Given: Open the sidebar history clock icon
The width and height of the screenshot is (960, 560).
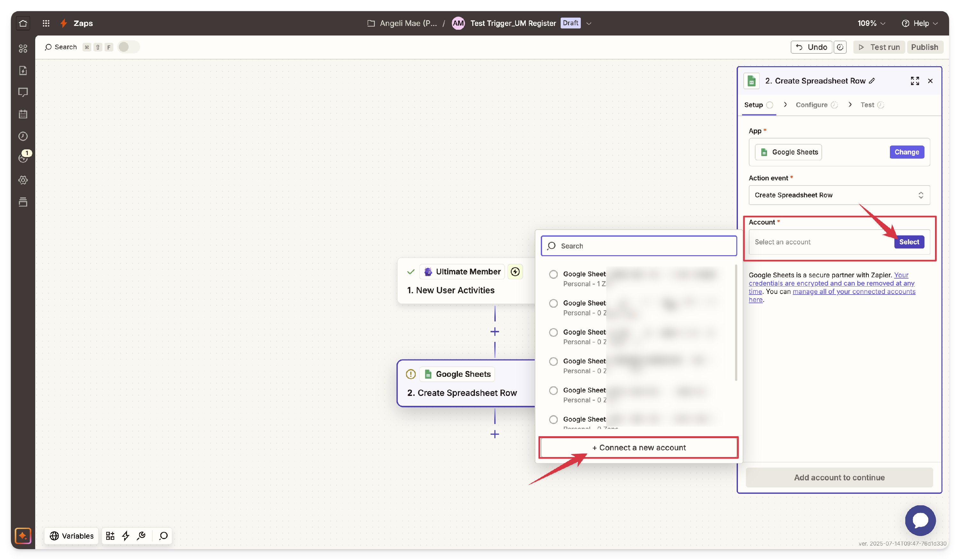Looking at the screenshot, I should pos(23,136).
